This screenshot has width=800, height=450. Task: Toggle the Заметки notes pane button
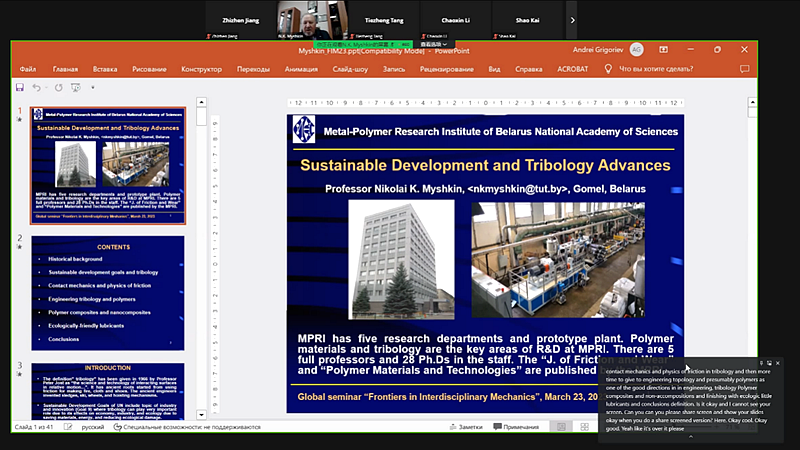pos(466,427)
